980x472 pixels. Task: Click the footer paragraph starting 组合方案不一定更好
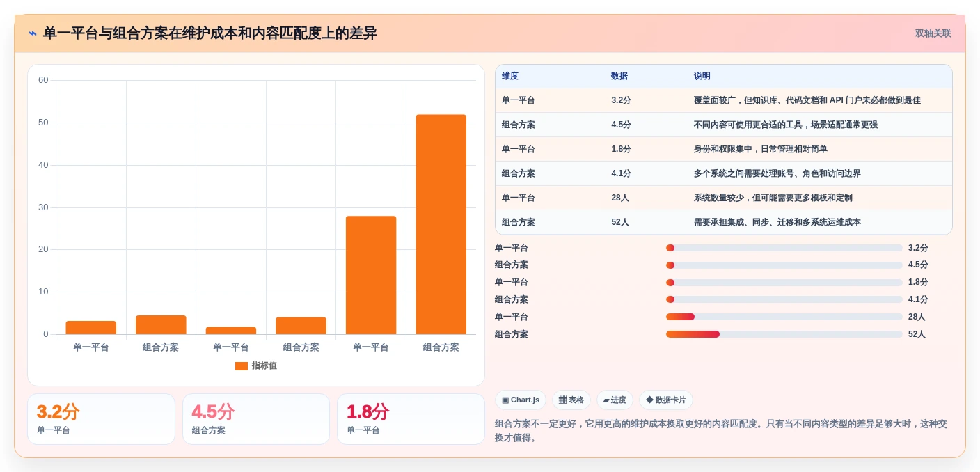point(721,431)
